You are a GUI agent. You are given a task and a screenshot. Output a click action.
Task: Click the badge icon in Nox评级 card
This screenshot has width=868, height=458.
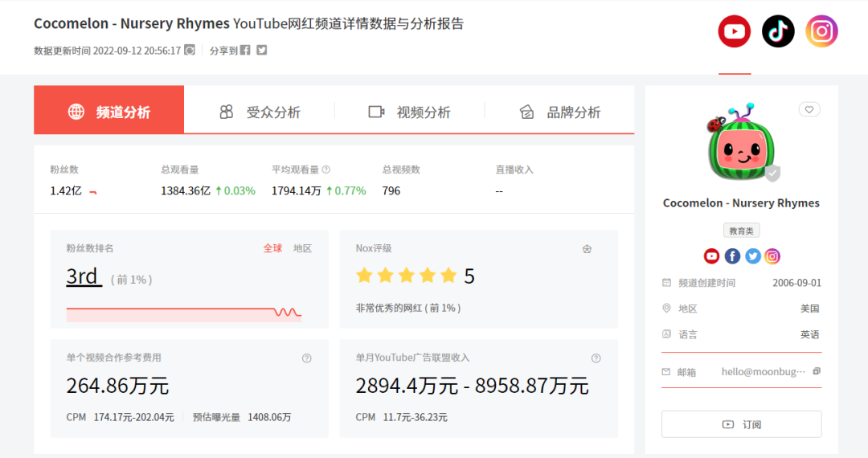pos(587,249)
